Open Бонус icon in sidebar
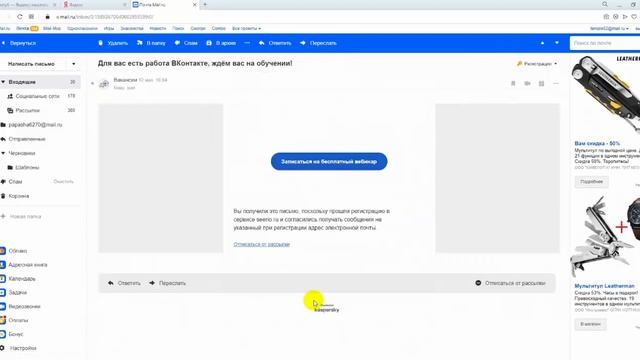Viewport: 640px width, 360px height. click(2, 334)
